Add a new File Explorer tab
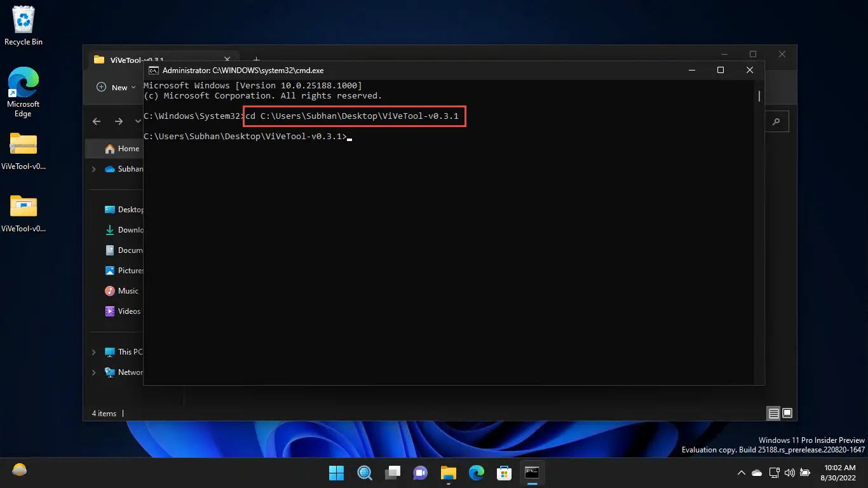Viewport: 868px width, 488px height. point(257,60)
